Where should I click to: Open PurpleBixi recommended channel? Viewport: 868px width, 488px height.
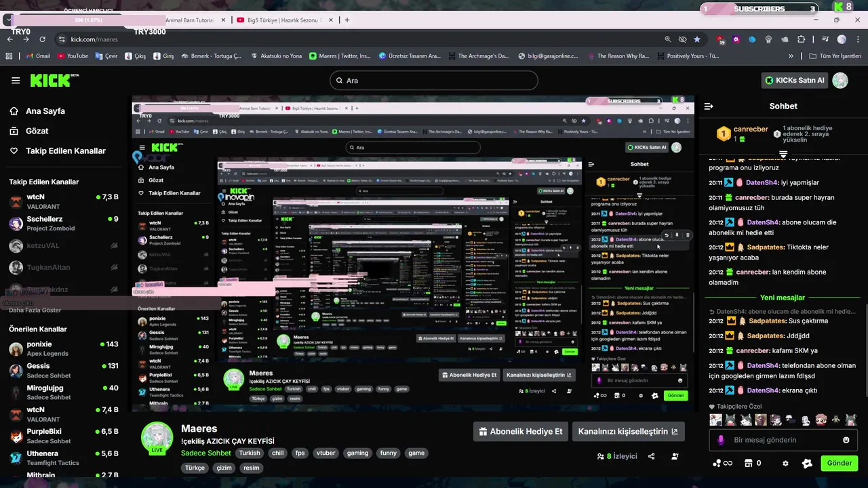64,436
